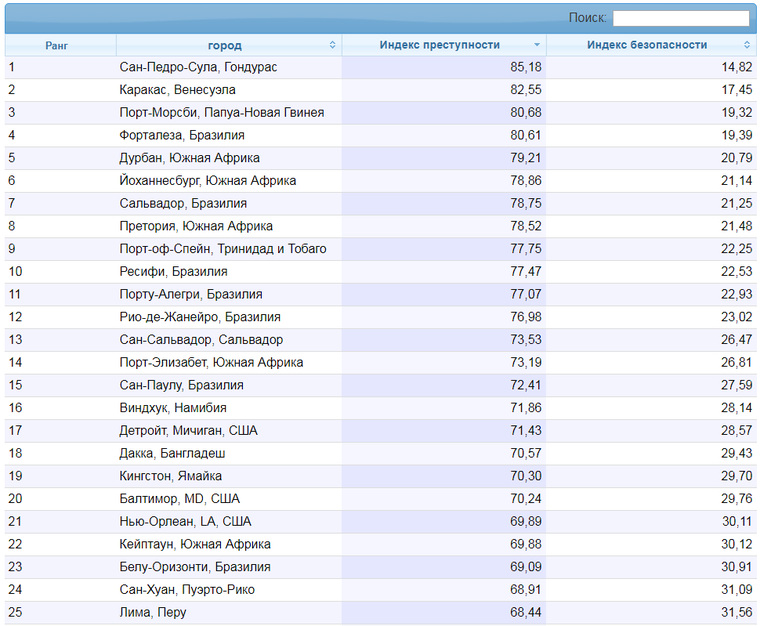Screen dimensions: 760x626
Task: Click safety index value 31,09
Action: (737, 590)
